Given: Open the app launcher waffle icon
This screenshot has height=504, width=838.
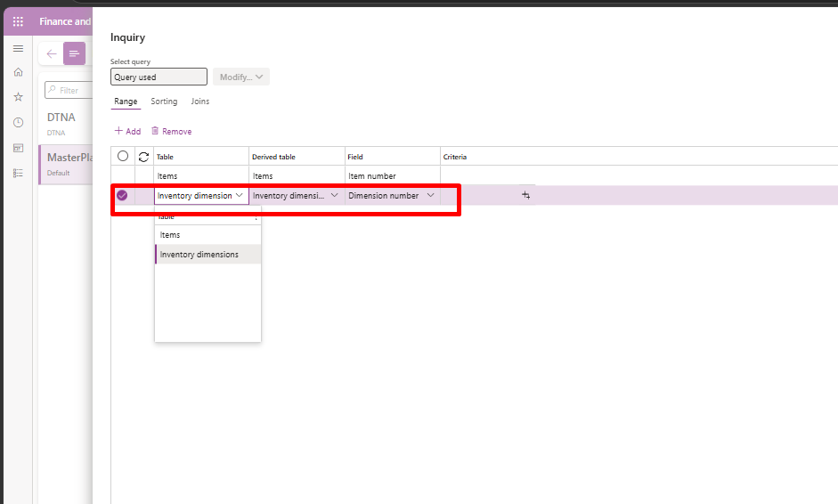Looking at the screenshot, I should tap(18, 21).
